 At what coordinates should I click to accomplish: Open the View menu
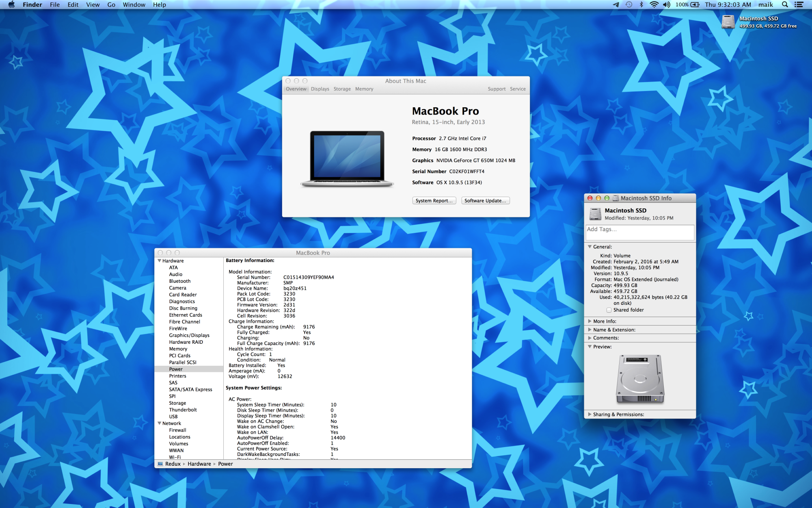[93, 4]
